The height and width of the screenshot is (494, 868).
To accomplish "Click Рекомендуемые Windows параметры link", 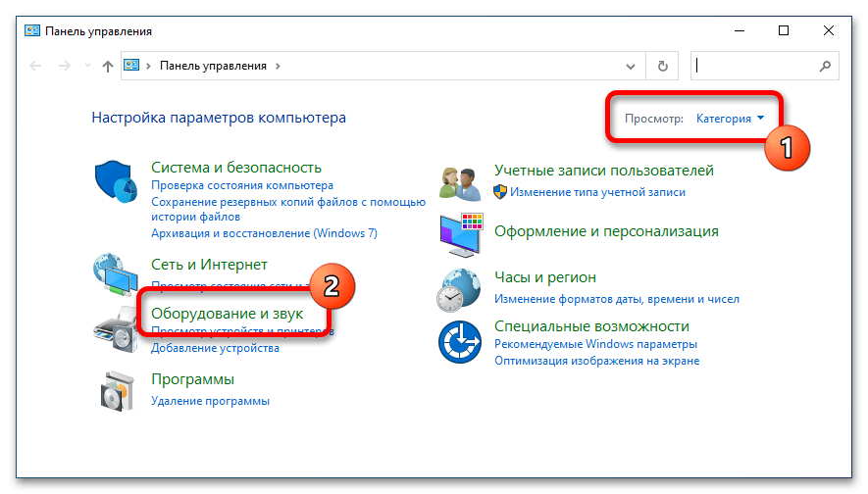I will click(595, 344).
